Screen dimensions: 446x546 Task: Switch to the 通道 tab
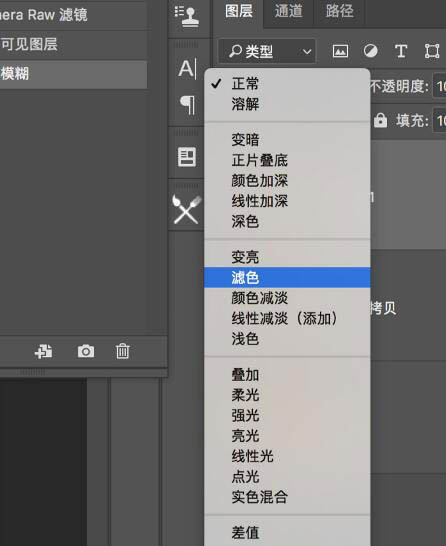(x=289, y=11)
